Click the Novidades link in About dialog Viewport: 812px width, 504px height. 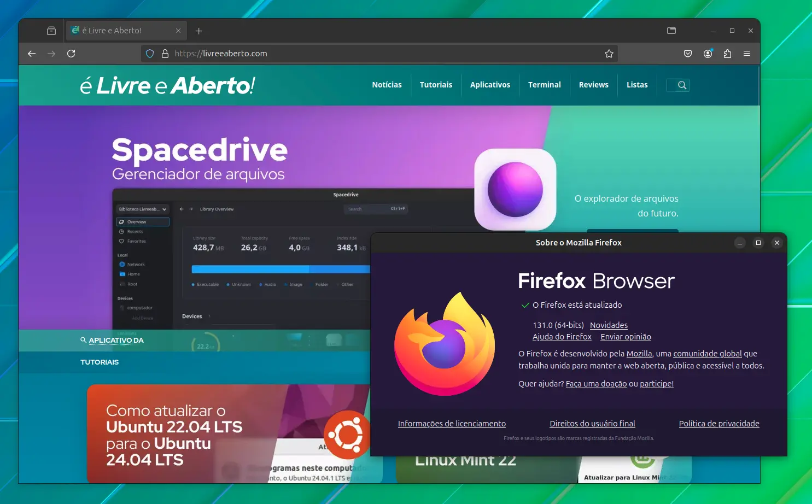click(x=609, y=325)
